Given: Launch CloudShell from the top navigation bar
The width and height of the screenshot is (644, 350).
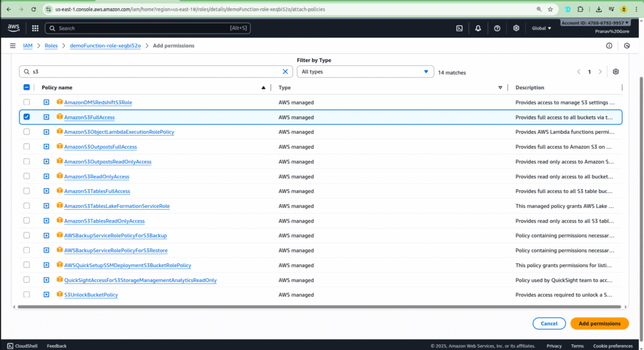Looking at the screenshot, I should 459,28.
